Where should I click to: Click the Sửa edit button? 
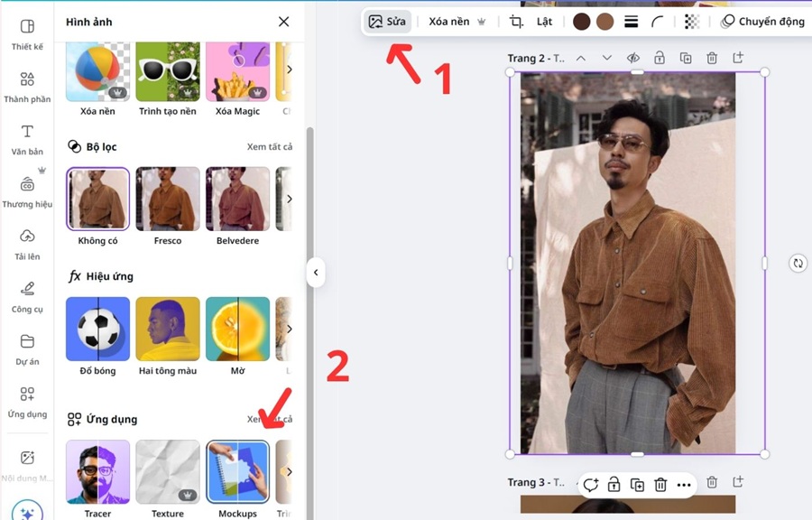pyautogui.click(x=387, y=22)
